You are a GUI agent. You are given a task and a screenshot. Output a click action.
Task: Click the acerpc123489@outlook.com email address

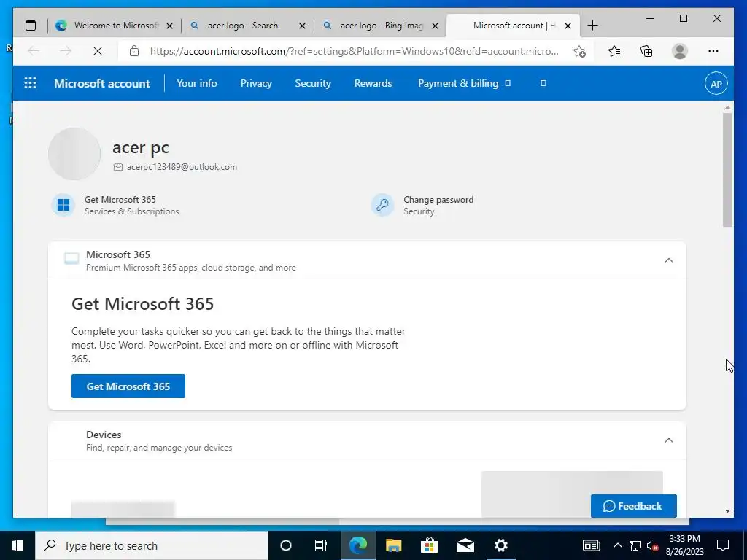pos(182,167)
